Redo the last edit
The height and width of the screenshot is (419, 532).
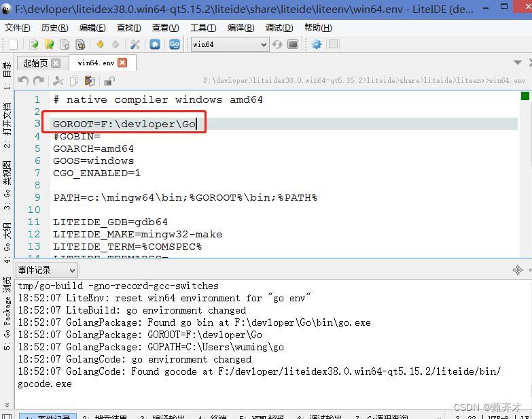39,81
